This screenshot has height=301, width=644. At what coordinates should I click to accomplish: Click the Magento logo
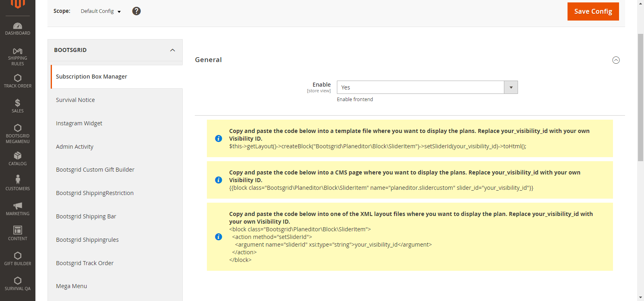point(18,4)
